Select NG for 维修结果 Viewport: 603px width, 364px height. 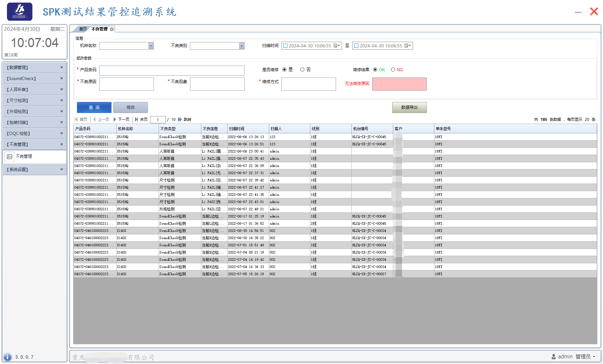[x=393, y=70]
